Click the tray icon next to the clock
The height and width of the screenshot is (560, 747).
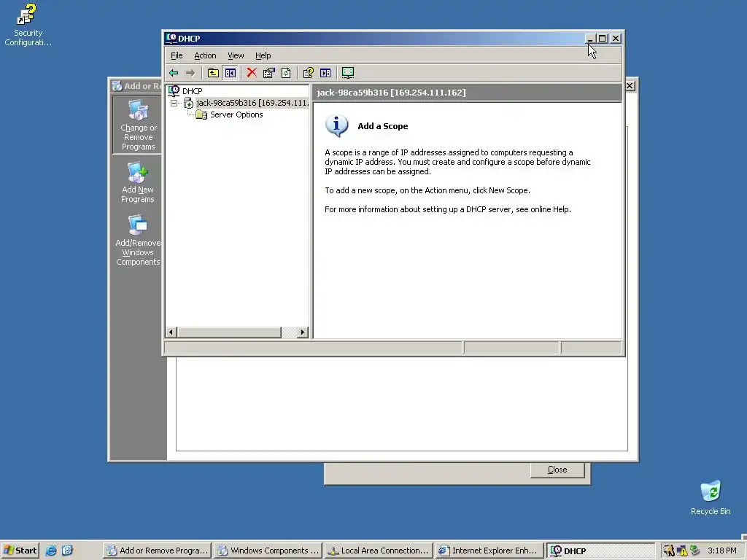pos(695,551)
